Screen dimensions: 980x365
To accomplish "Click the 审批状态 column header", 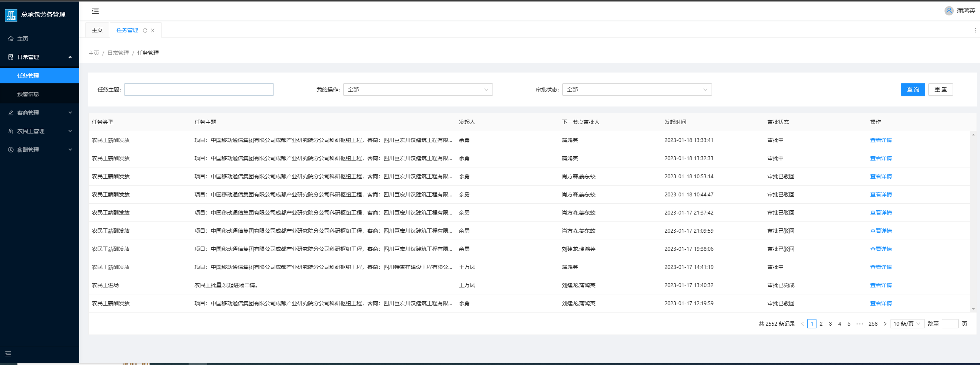I will [x=778, y=122].
